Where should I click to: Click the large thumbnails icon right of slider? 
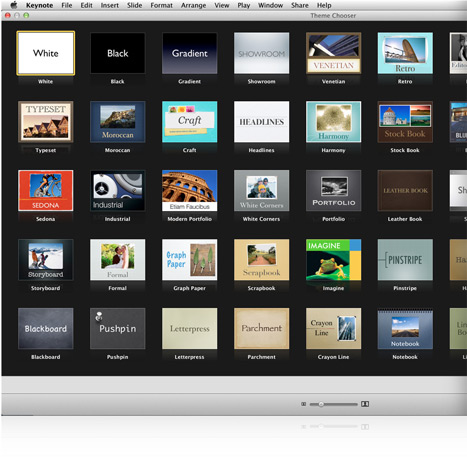(365, 404)
